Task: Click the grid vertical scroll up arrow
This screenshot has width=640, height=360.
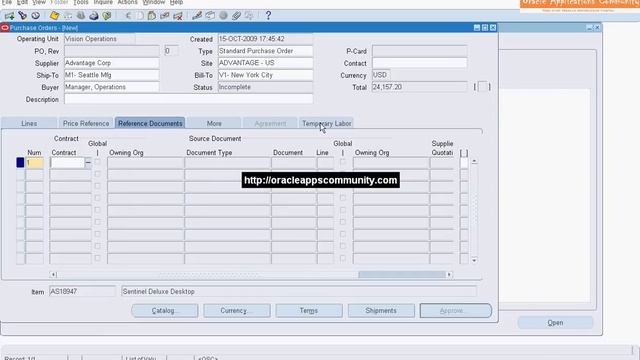Action: pyautogui.click(x=474, y=161)
